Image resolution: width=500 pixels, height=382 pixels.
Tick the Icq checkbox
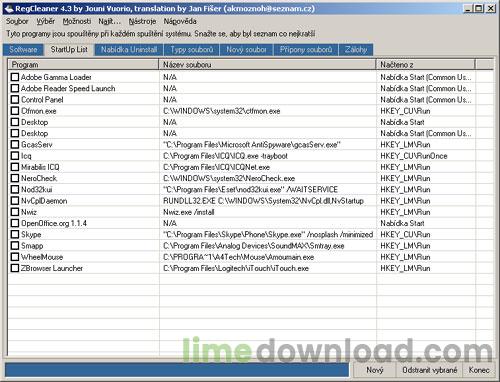tap(15, 156)
